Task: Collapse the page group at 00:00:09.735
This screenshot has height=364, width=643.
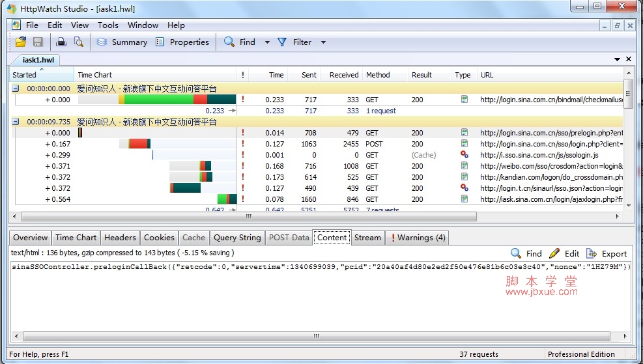Action: pyautogui.click(x=15, y=121)
